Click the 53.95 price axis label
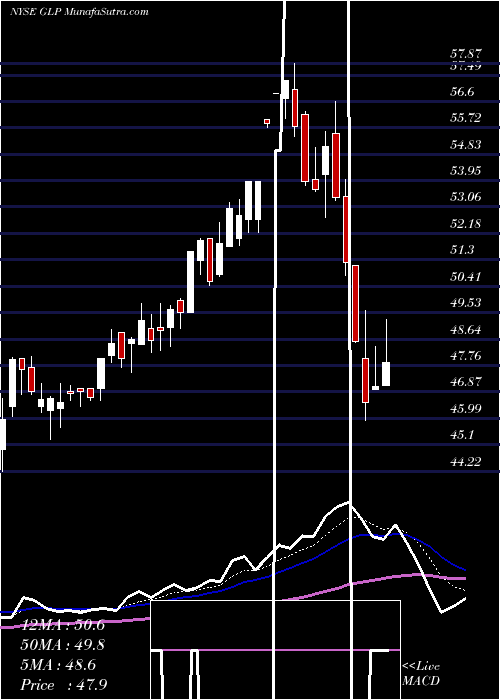 466,171
